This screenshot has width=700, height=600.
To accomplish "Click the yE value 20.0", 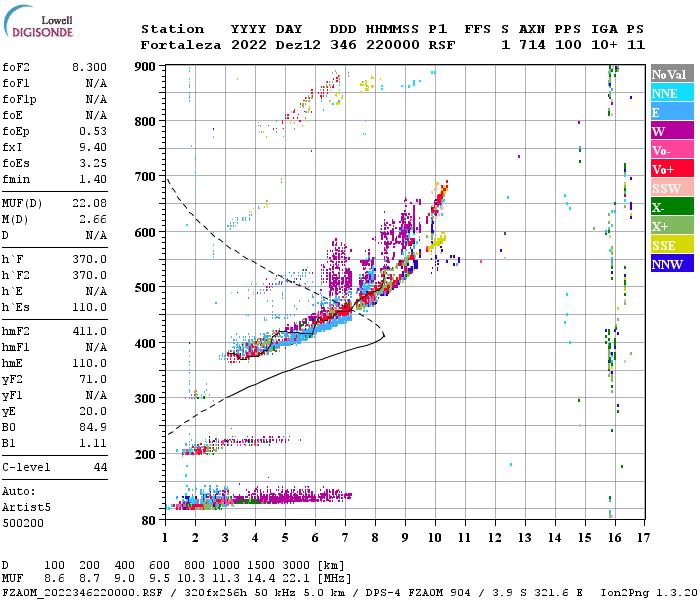I will pos(93,412).
